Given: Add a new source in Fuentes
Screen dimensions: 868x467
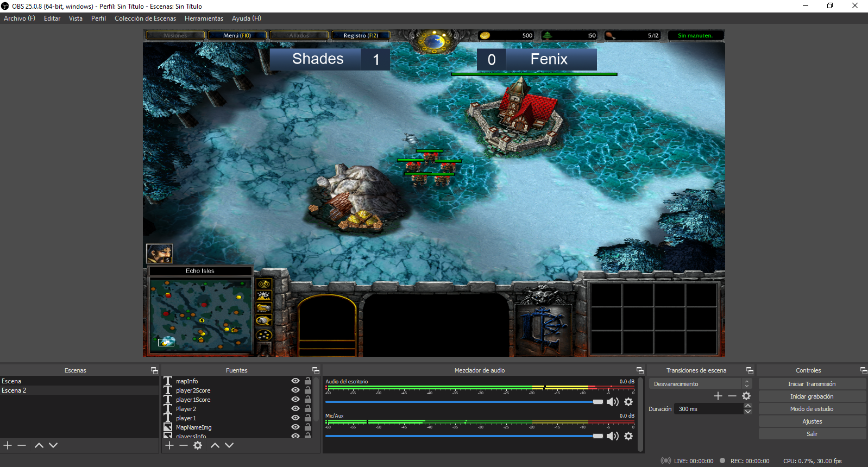Looking at the screenshot, I should (169, 445).
